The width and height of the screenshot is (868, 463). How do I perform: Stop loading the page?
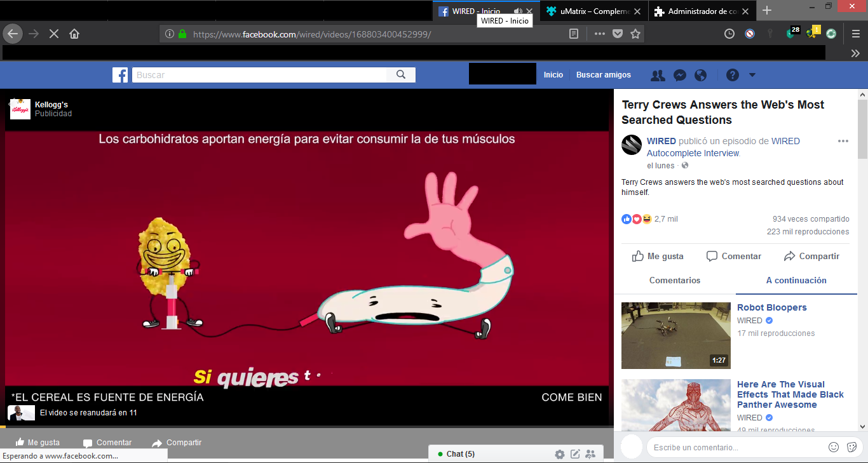point(54,34)
